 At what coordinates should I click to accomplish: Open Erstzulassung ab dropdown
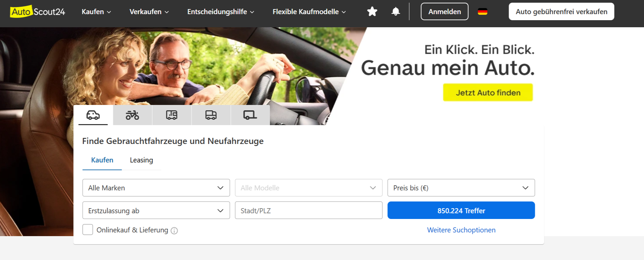[x=156, y=210]
